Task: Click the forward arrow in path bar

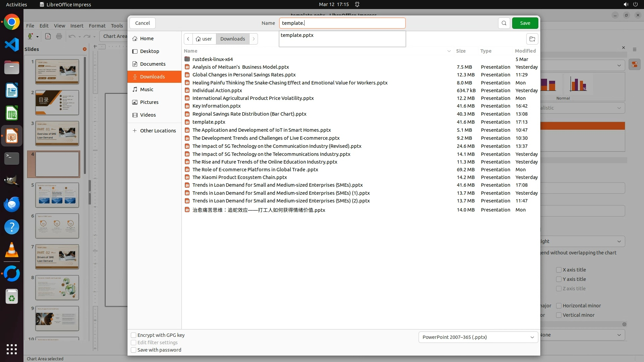Action: coord(254,39)
